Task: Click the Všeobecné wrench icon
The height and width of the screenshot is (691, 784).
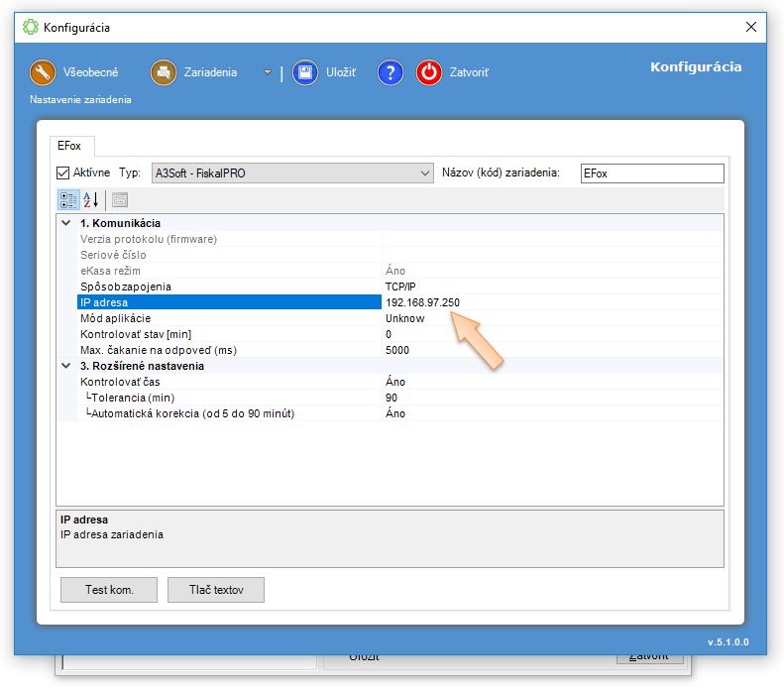Action: 43,72
